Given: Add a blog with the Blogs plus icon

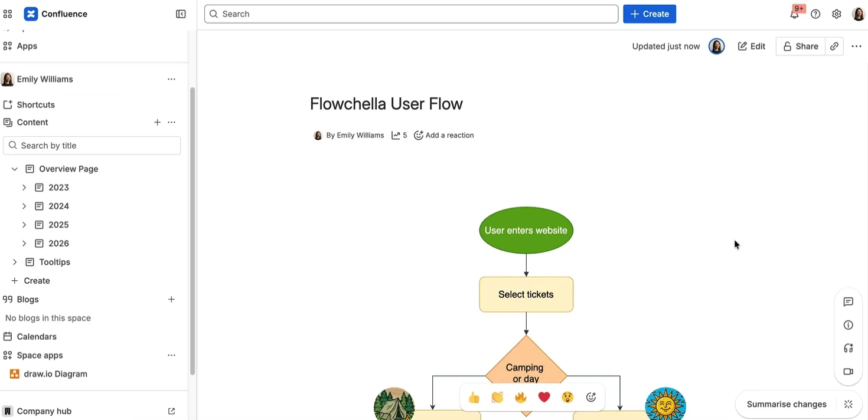Looking at the screenshot, I should [171, 300].
